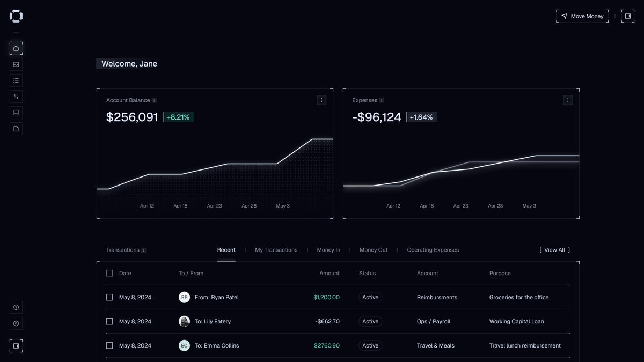The width and height of the screenshot is (644, 362).
Task: Click Emma Collins transaction row avatar
Action: pyautogui.click(x=184, y=345)
